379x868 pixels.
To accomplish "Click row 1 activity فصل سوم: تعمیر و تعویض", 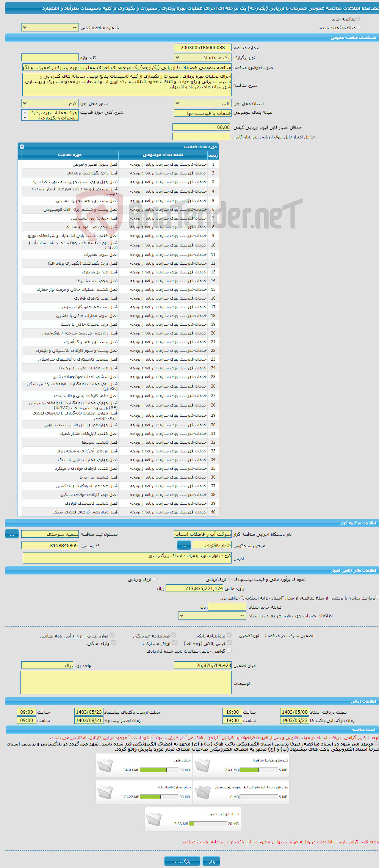I will 95,164.
